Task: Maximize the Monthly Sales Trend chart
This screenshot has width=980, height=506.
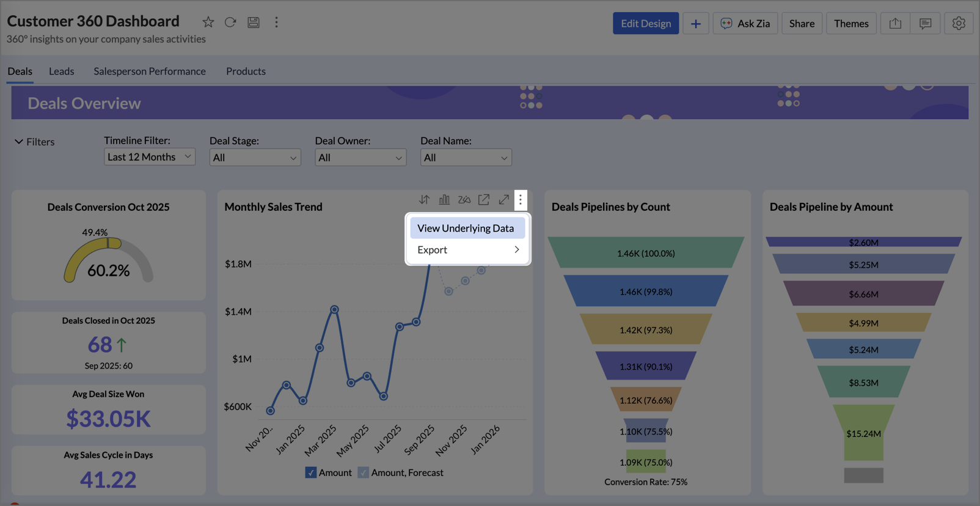Action: tap(504, 200)
